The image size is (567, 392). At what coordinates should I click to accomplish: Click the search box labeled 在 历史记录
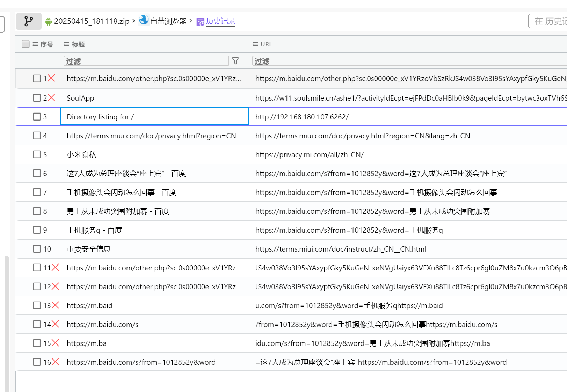pos(548,21)
